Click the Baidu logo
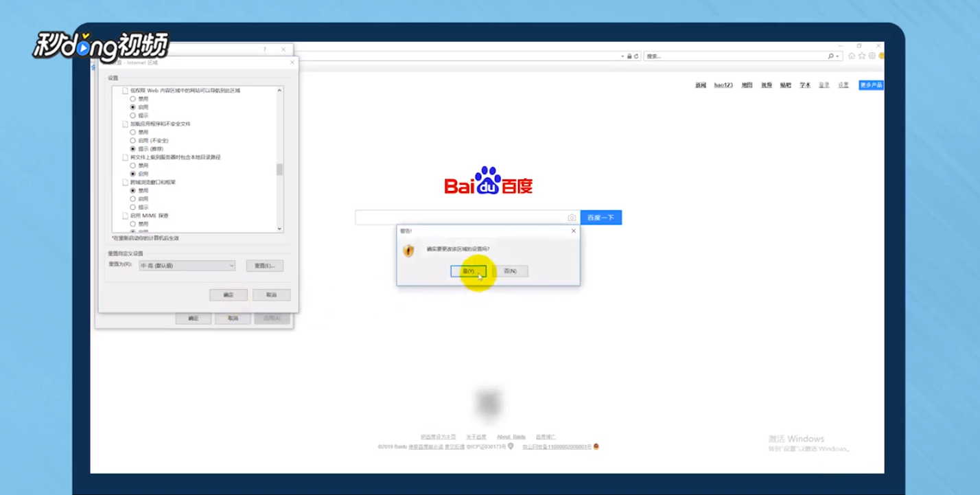Screen dimensions: 980x495 pos(489,181)
